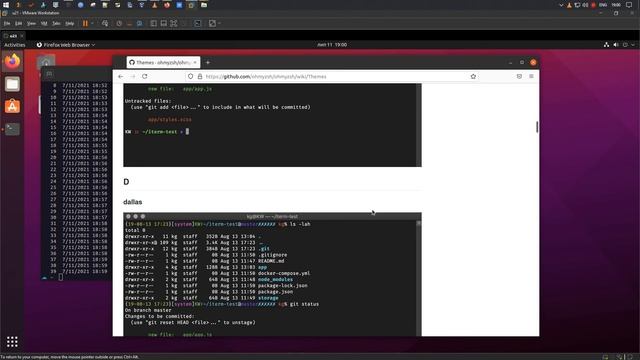Select the Themes GitHub tab in Firefox
640x360 pixels.
coord(163,62)
